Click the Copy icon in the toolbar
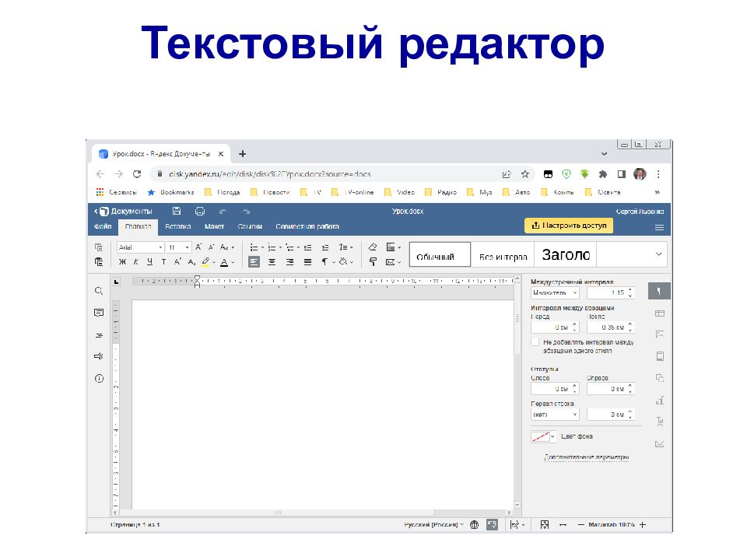The image size is (747, 560). point(99,247)
